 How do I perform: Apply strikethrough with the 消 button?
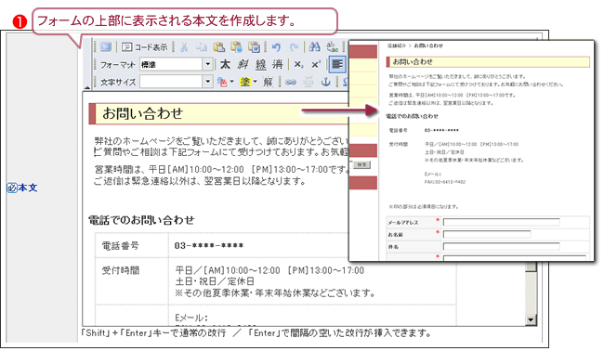pyautogui.click(x=278, y=64)
